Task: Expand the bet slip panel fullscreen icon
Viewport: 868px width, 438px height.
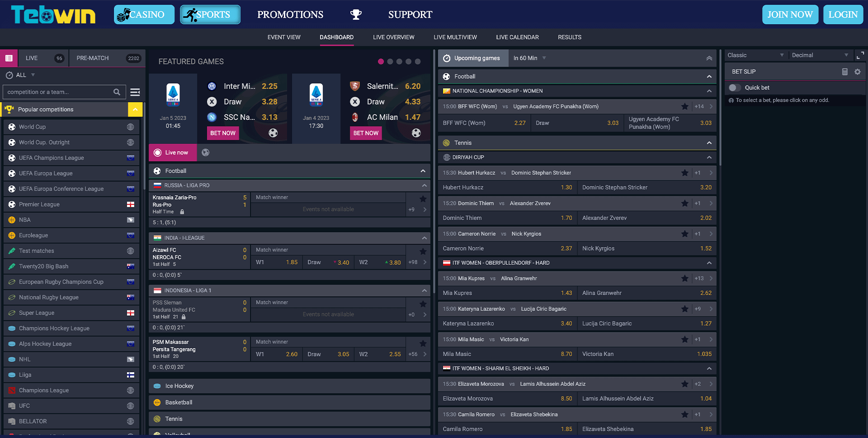Action: 860,55
